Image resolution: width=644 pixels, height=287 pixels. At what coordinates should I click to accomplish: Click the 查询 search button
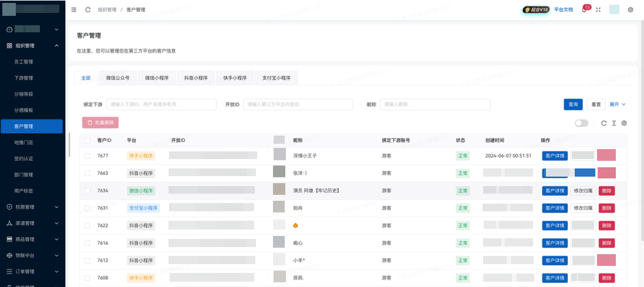point(573,104)
